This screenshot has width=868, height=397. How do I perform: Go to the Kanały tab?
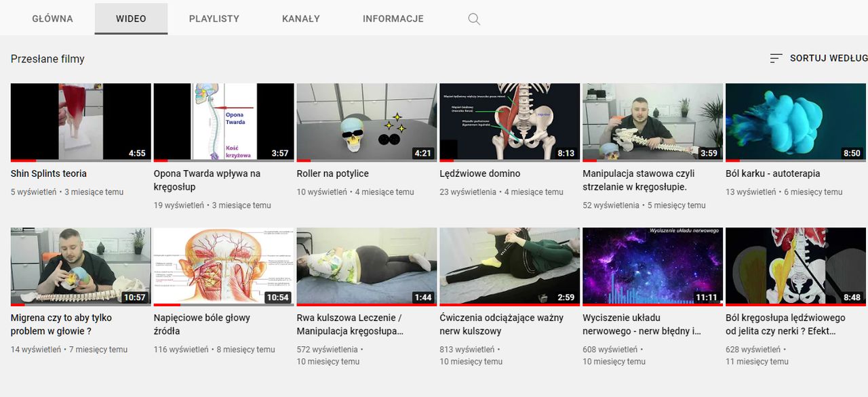tap(300, 19)
